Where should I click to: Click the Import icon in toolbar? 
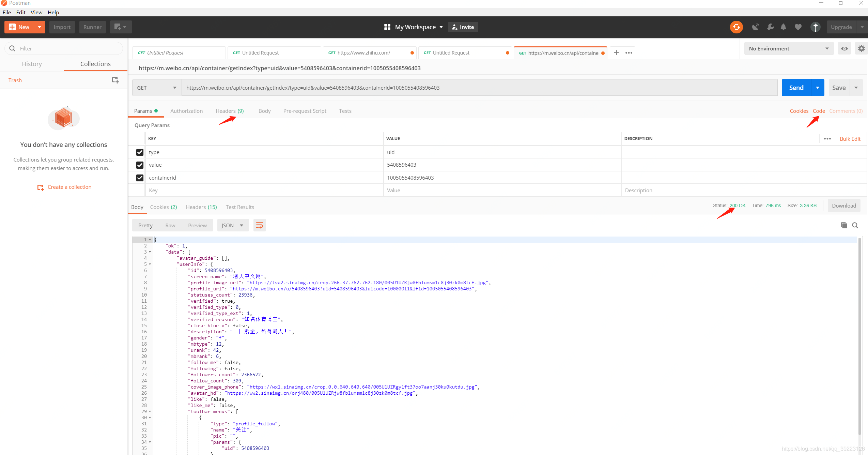click(61, 27)
